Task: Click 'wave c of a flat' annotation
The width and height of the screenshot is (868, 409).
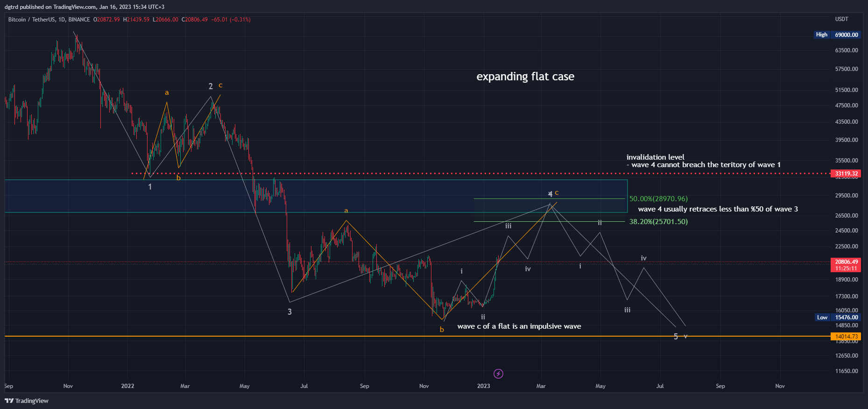Action: 519,326
